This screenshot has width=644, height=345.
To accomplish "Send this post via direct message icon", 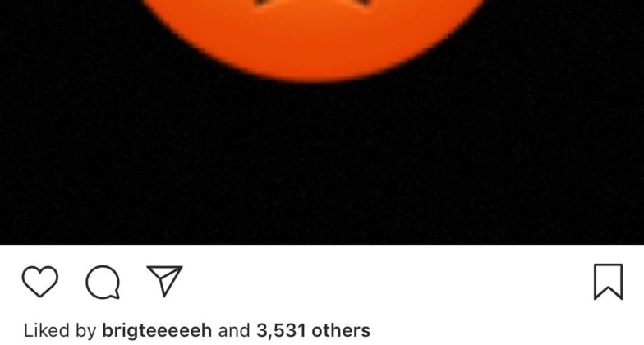I will (164, 281).
